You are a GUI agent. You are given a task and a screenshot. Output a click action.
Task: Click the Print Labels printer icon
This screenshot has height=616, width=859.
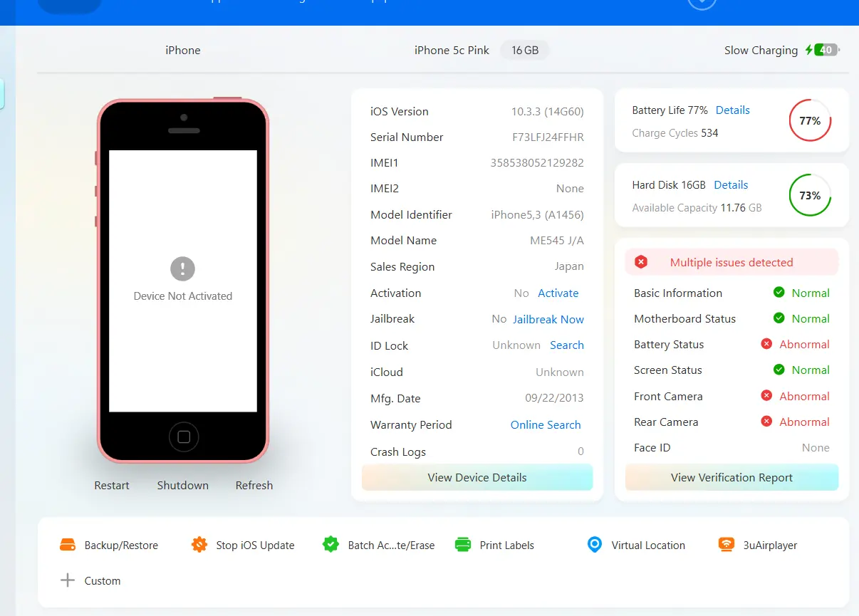(x=463, y=545)
